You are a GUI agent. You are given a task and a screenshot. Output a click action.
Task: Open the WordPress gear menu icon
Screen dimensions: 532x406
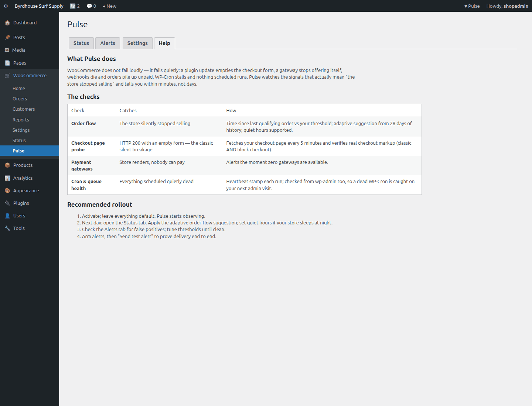point(6,6)
